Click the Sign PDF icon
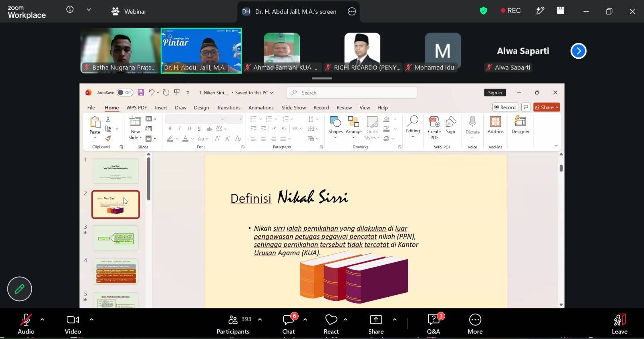644x339 pixels. (451, 125)
